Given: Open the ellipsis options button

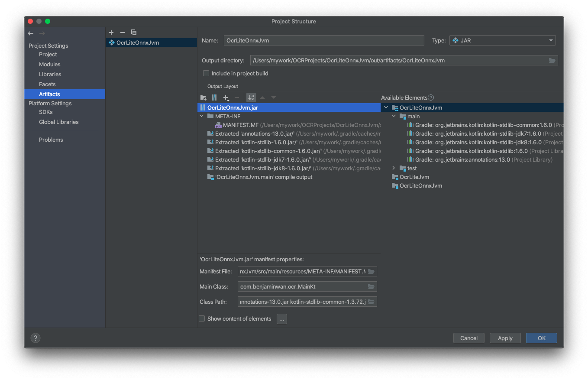Looking at the screenshot, I should coord(282,319).
